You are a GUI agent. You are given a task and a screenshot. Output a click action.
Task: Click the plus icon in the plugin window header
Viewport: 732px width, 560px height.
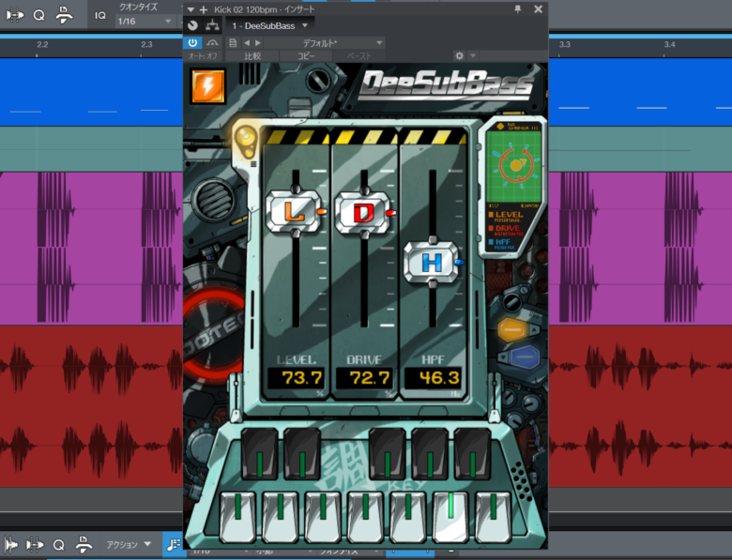pos(204,9)
